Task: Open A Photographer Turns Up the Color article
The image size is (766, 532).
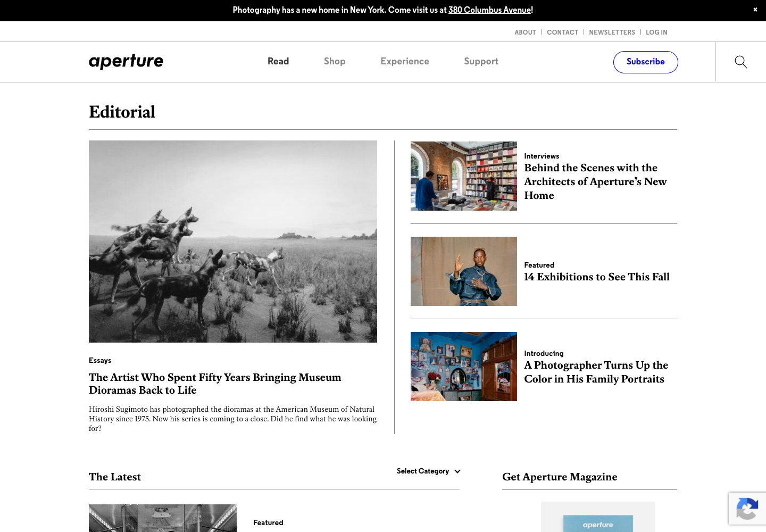Action: tap(596, 372)
